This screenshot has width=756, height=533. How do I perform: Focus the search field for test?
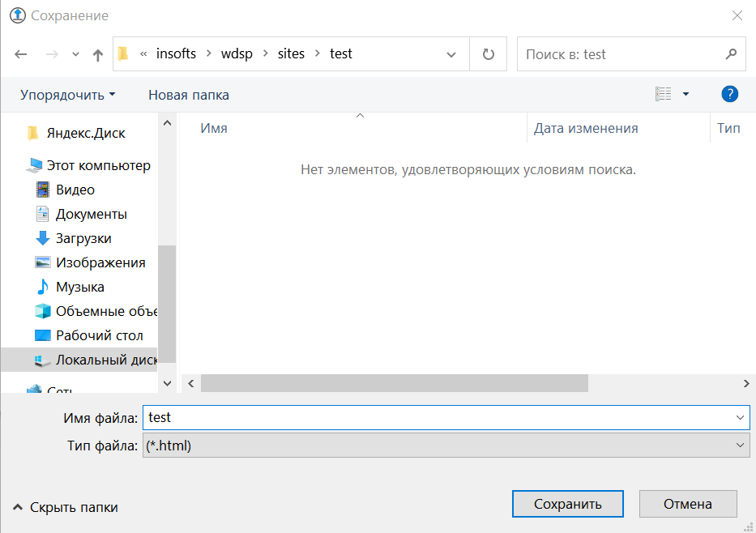tap(622, 54)
